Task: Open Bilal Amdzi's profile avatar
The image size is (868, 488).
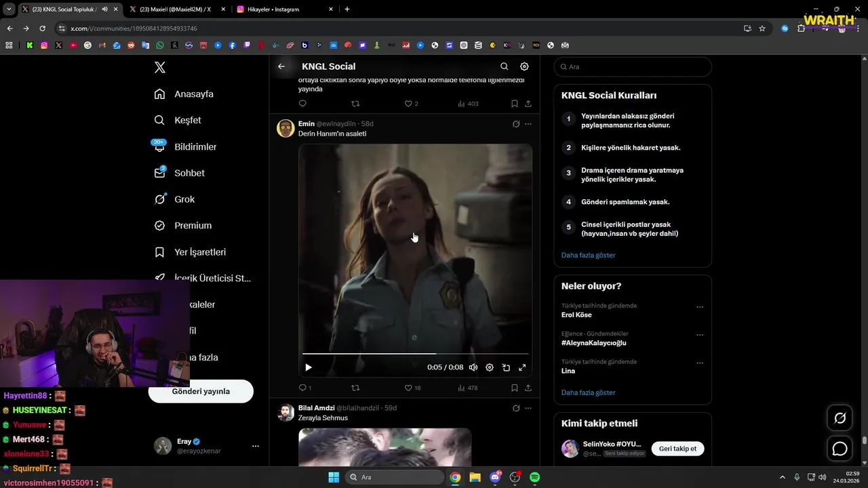Action: coord(285,412)
